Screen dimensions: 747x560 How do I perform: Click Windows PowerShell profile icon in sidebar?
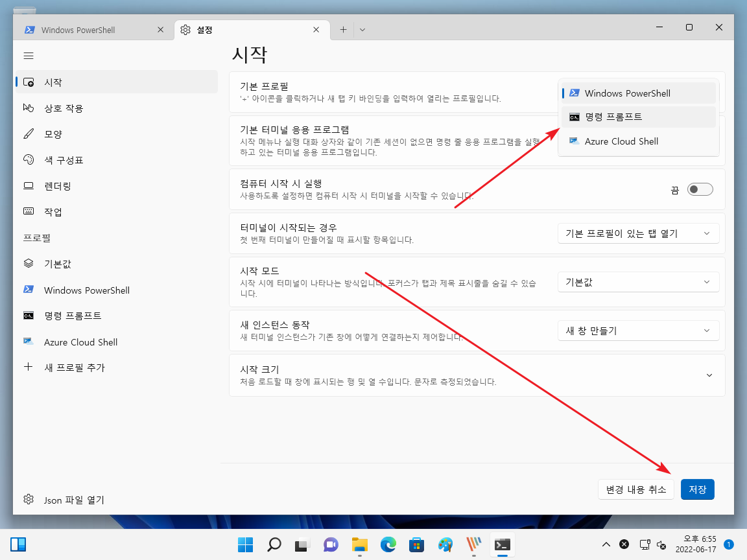[x=29, y=290]
